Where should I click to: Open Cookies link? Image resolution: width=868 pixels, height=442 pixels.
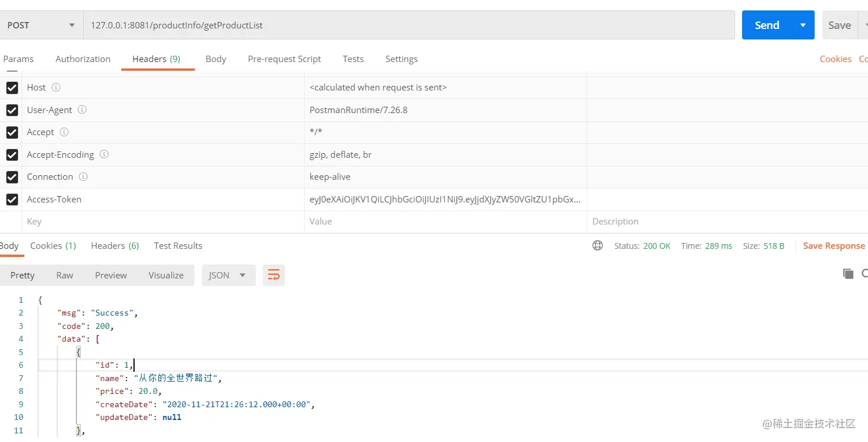836,59
